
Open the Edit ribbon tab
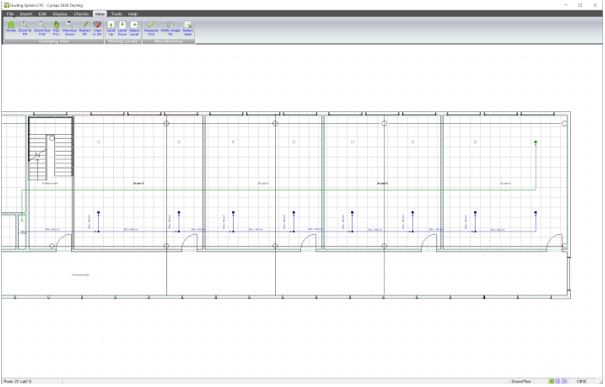pos(42,14)
